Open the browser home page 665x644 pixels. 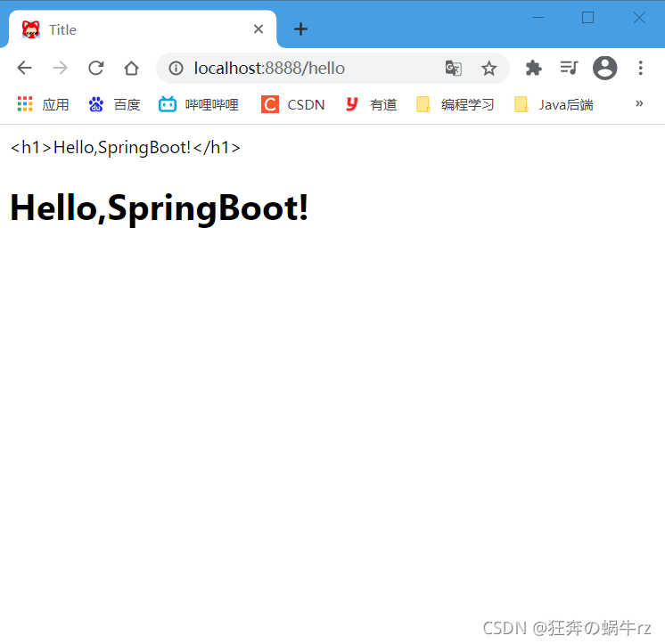tap(131, 68)
